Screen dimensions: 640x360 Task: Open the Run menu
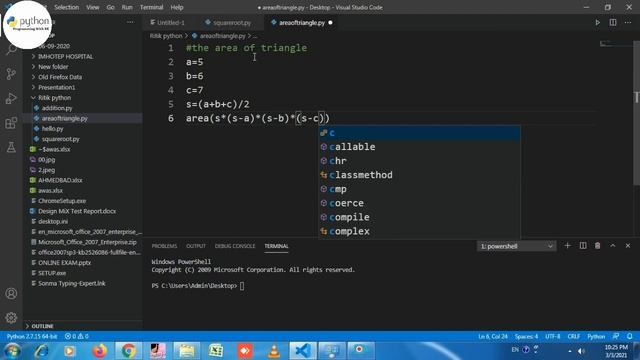tap(127, 7)
